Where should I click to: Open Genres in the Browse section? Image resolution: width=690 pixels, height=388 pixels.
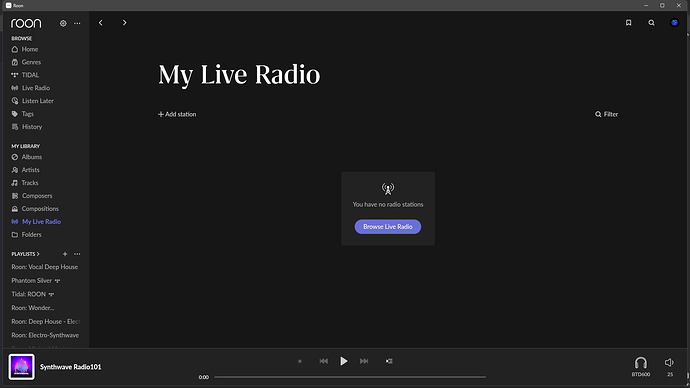pos(26,62)
